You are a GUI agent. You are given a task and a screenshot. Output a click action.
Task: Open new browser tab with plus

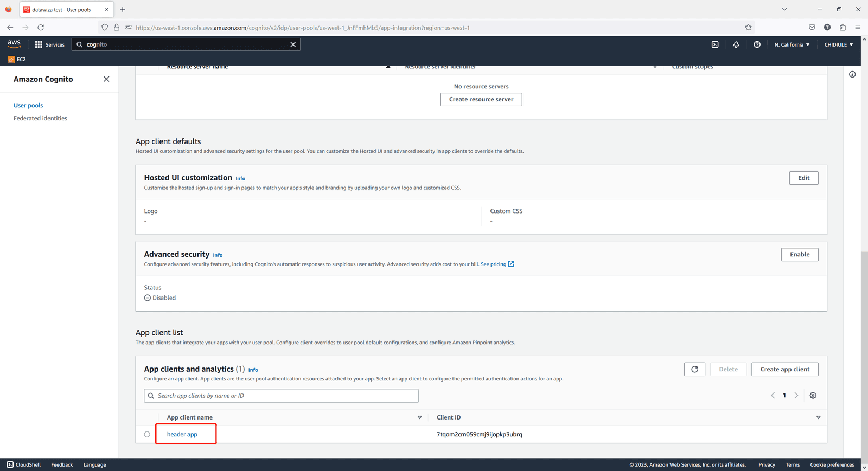[x=123, y=9]
